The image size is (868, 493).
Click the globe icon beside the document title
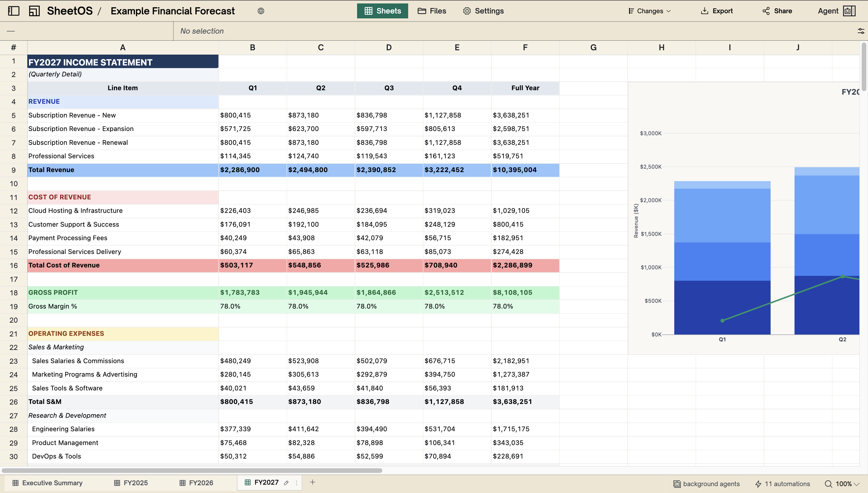(260, 11)
